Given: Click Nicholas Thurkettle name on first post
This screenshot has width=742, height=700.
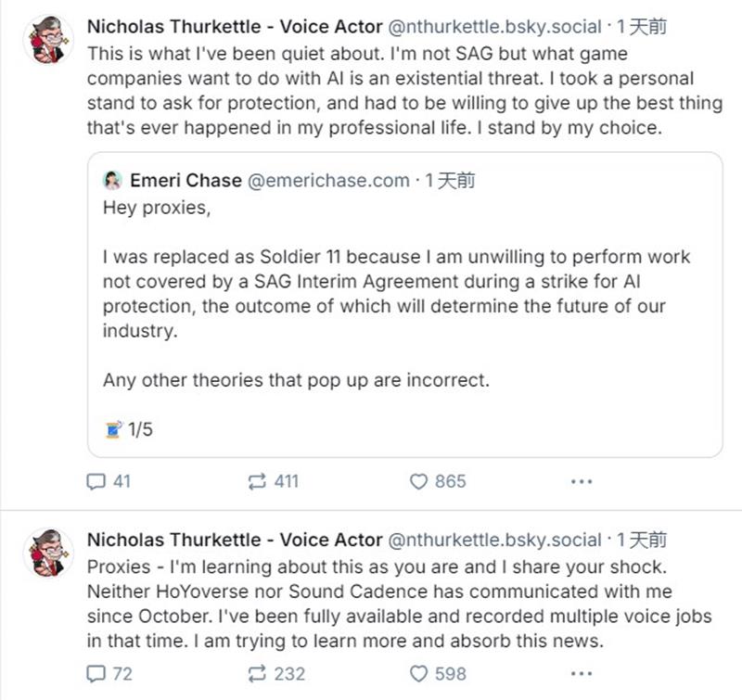Looking at the screenshot, I should pyautogui.click(x=234, y=27).
